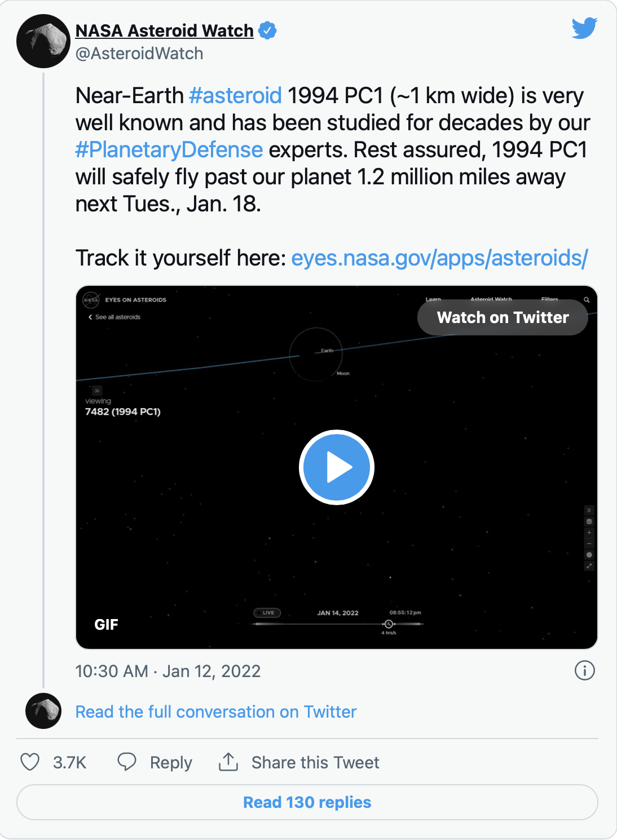Click the Read 130 replies button

[x=307, y=802]
